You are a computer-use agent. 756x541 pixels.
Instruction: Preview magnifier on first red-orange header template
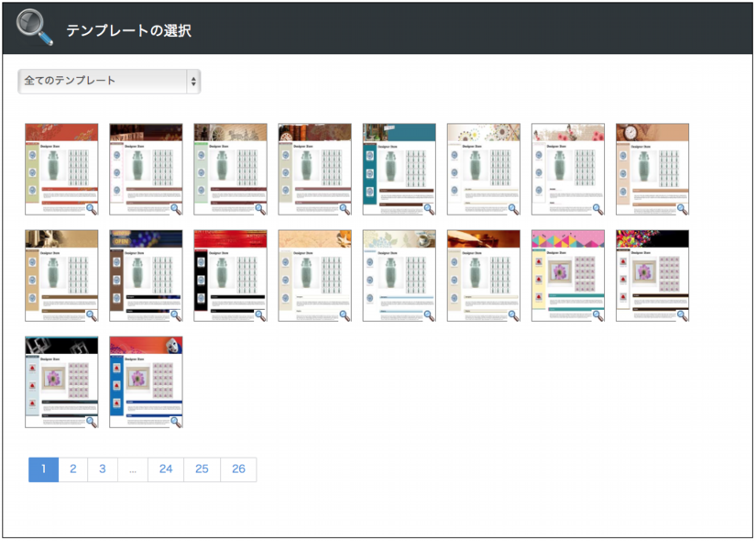(91, 208)
